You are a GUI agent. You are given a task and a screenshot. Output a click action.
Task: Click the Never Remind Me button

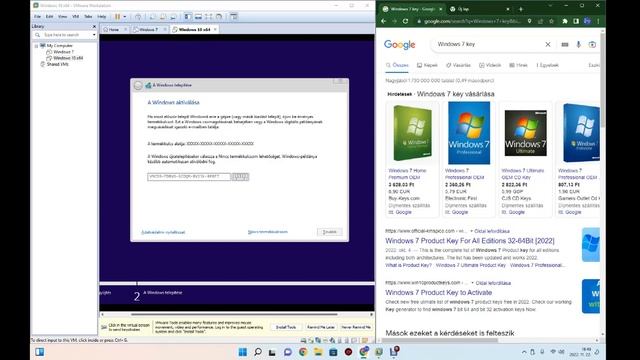(x=356, y=327)
